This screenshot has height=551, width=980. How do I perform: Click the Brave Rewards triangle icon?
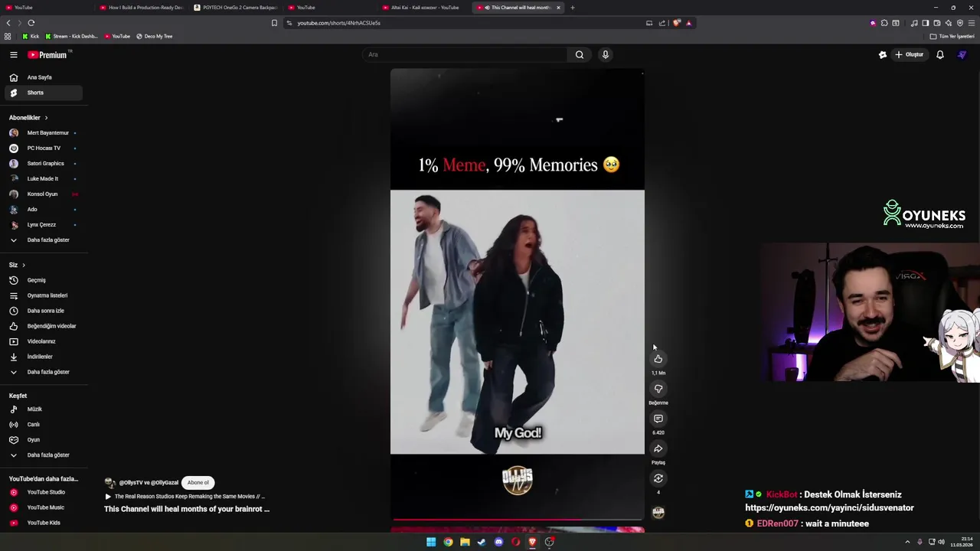pyautogui.click(x=688, y=23)
